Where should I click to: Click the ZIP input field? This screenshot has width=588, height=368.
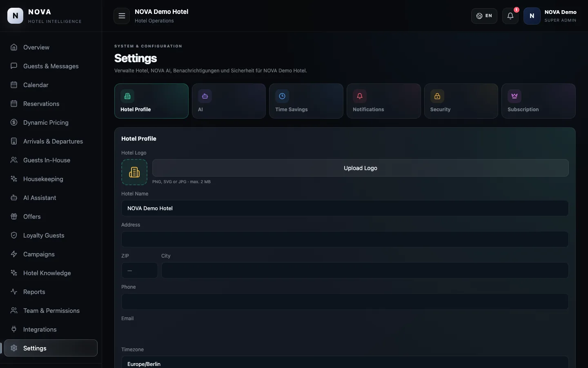point(140,270)
